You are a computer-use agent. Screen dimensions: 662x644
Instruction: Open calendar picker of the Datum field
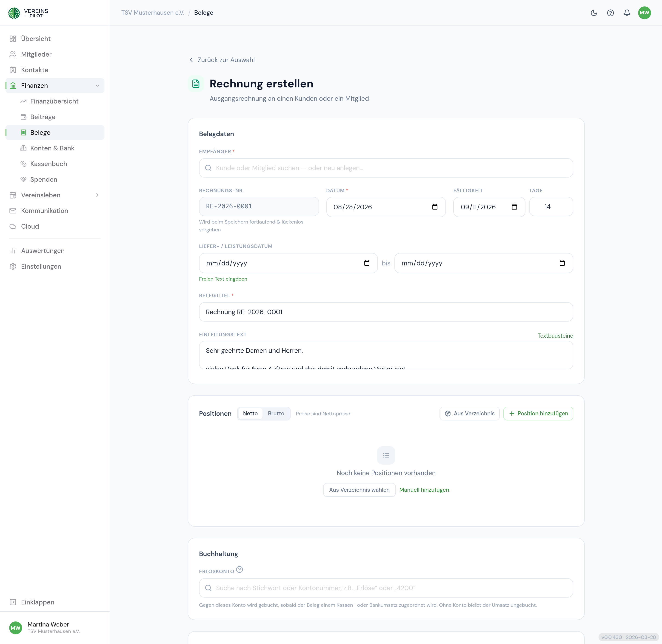pos(435,207)
